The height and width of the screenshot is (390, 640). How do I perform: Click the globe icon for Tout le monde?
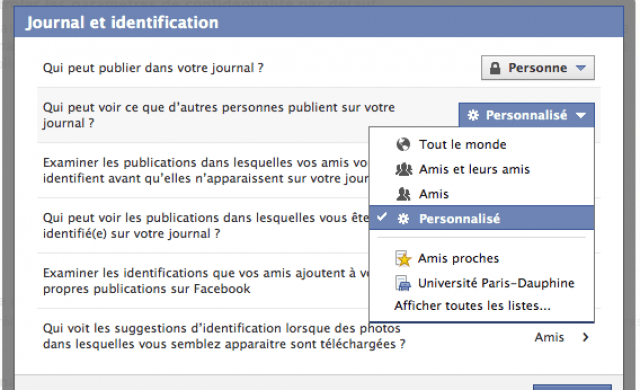point(403,144)
